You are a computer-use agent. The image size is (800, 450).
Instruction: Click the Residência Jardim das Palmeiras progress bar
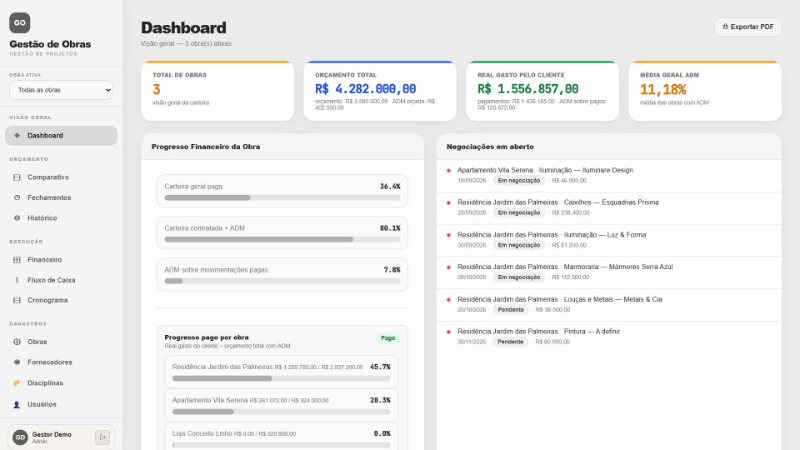point(281,379)
